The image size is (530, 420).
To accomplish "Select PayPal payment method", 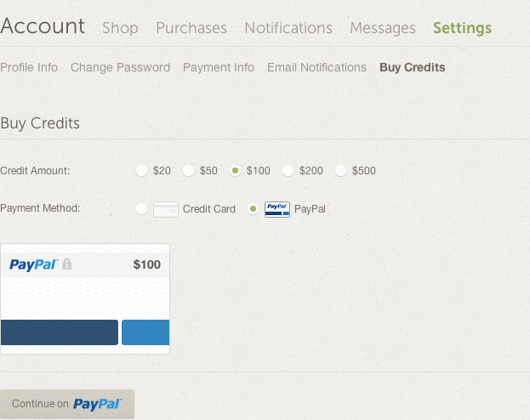I will tap(253, 209).
